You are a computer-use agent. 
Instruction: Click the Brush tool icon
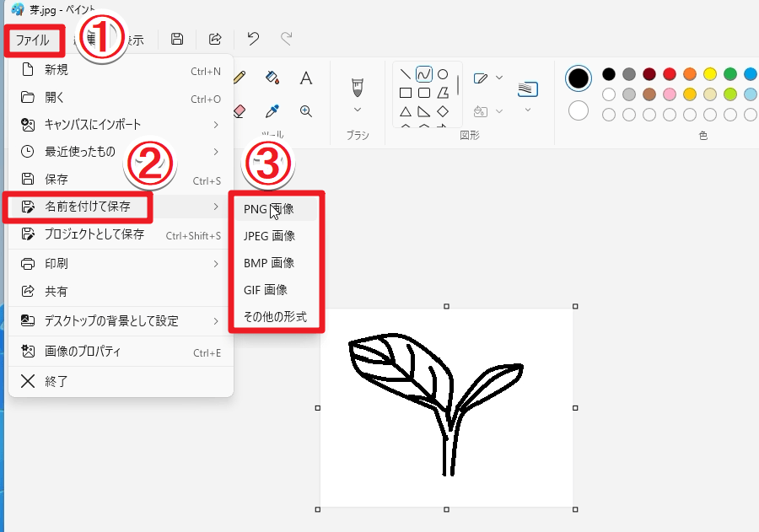(358, 88)
